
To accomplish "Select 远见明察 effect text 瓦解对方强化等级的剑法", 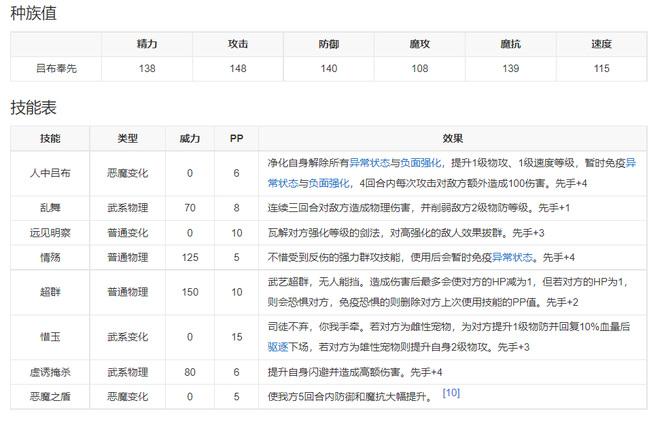I will tap(324, 233).
